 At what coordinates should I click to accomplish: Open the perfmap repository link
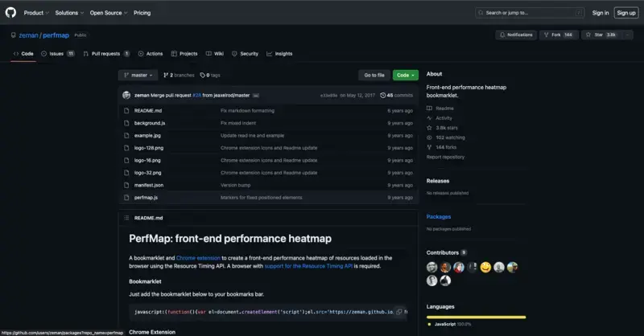click(56, 35)
